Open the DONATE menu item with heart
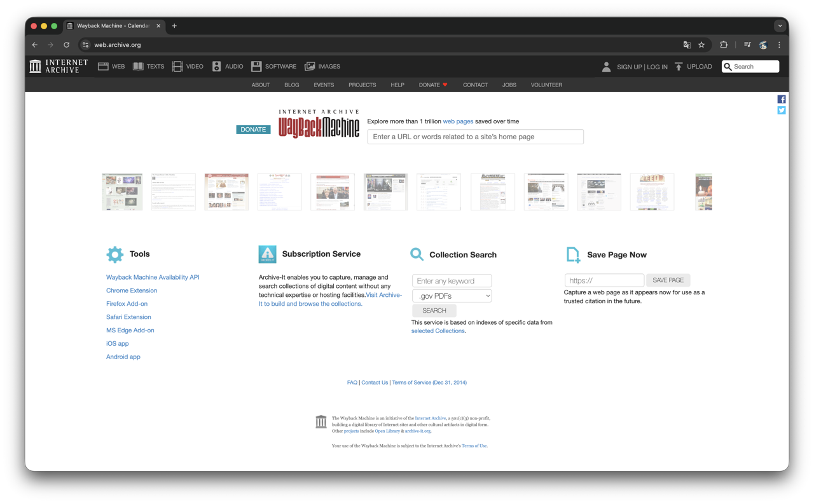 (x=433, y=85)
